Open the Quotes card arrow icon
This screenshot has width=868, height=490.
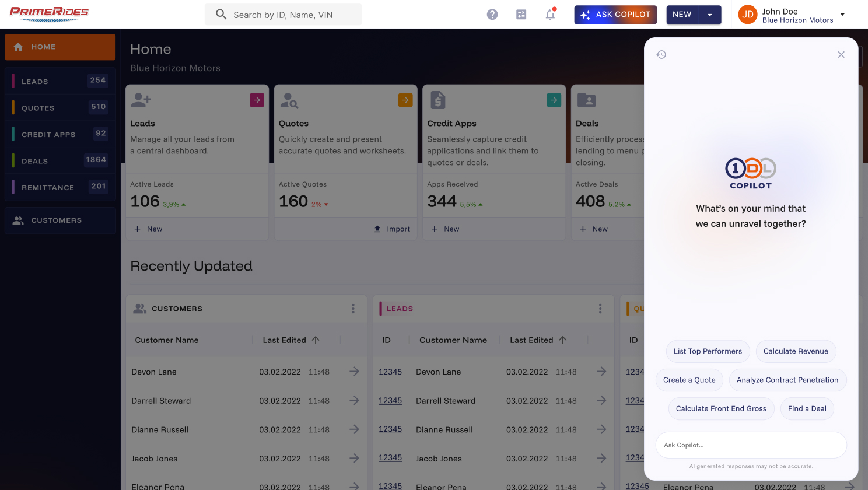pyautogui.click(x=405, y=100)
